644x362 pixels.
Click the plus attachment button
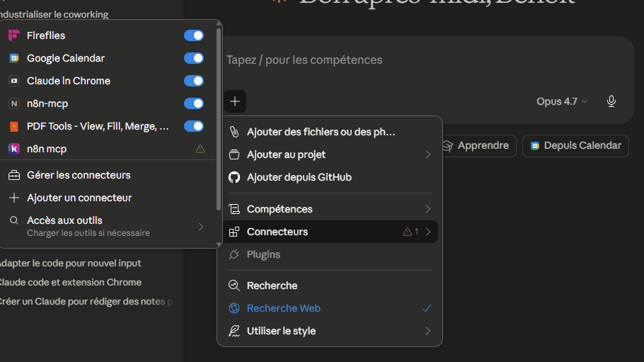(x=235, y=101)
